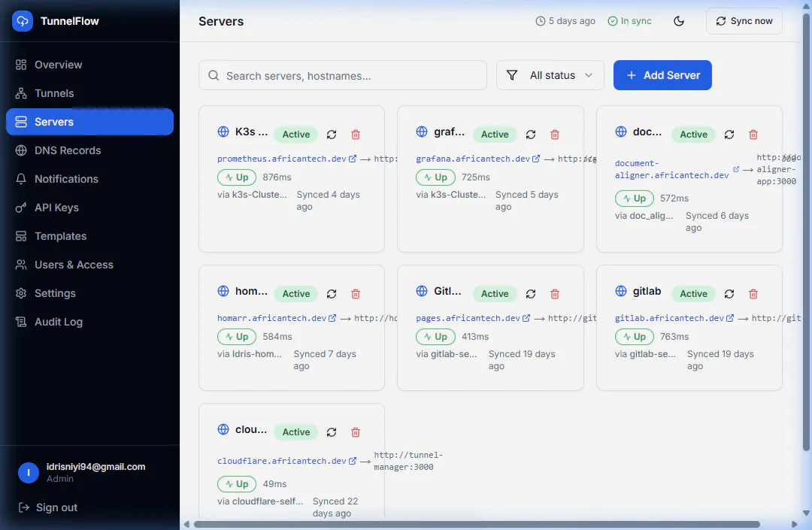Toggle dark mode with moon icon
Image resolution: width=812 pixels, height=530 pixels.
(x=679, y=21)
